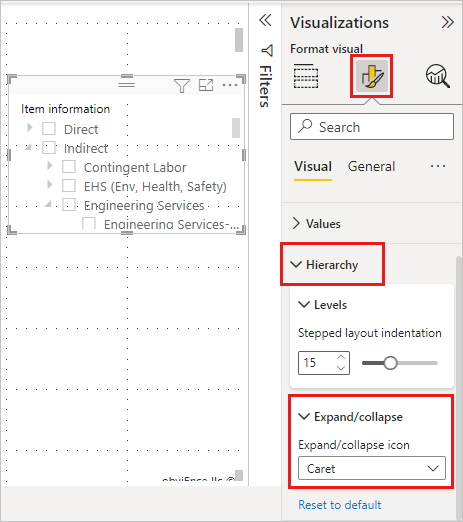Collapse the Levels card
The width and height of the screenshot is (463, 522).
[304, 304]
